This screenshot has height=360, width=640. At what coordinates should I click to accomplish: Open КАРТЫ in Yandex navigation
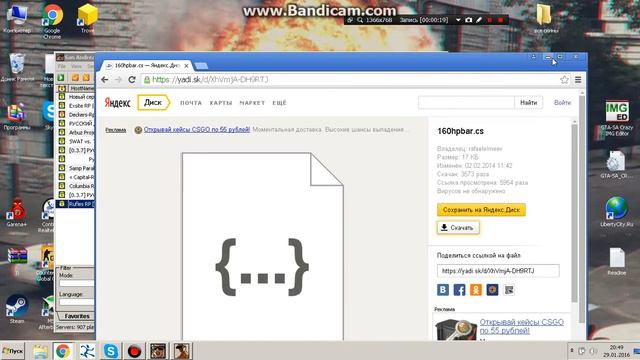(x=221, y=103)
